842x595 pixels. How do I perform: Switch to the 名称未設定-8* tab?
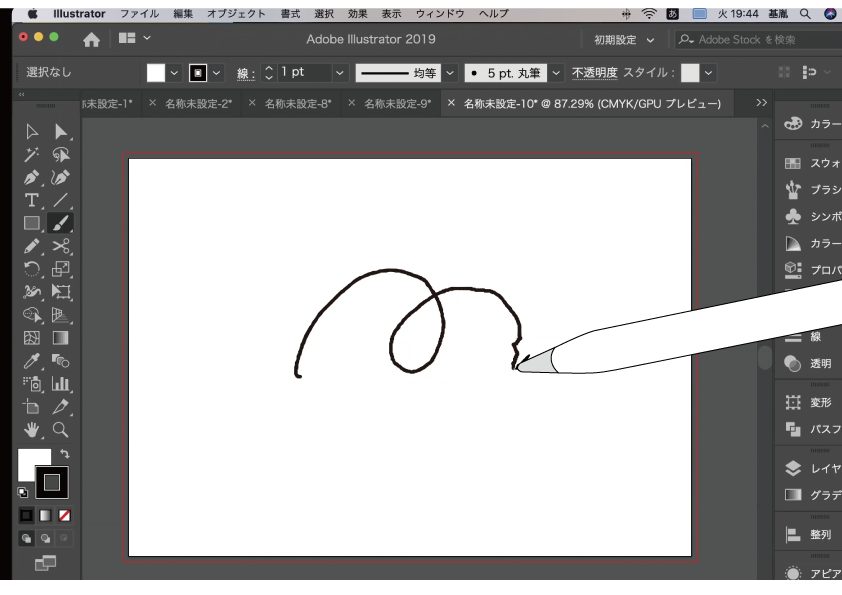[298, 104]
